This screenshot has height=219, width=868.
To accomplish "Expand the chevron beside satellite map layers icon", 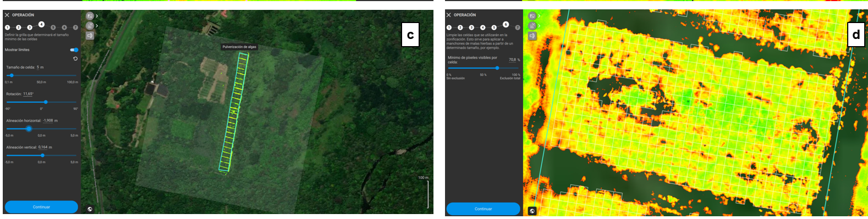I will (97, 16).
